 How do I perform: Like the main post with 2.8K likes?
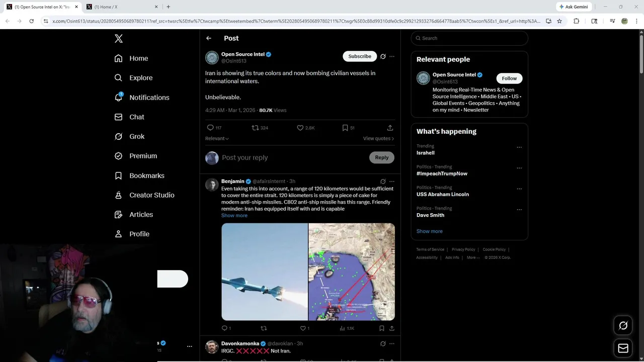(x=300, y=128)
